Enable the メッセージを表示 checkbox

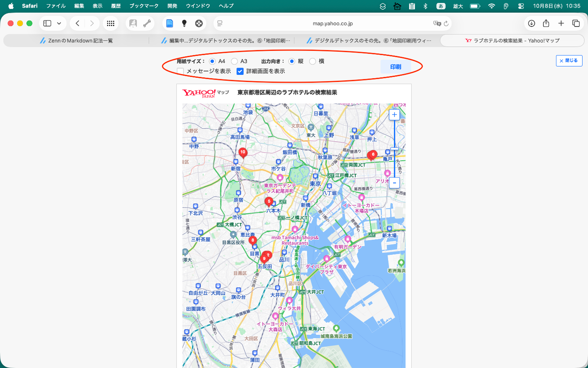click(181, 71)
